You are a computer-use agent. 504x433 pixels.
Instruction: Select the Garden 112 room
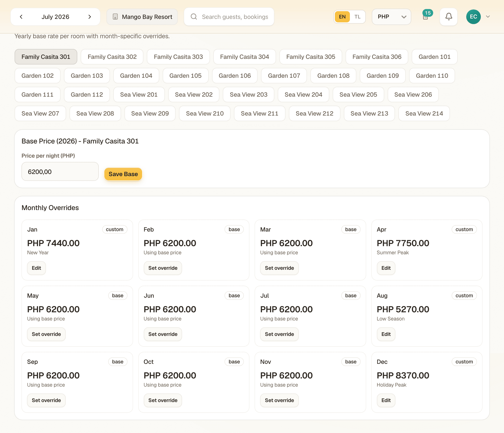pos(87,95)
